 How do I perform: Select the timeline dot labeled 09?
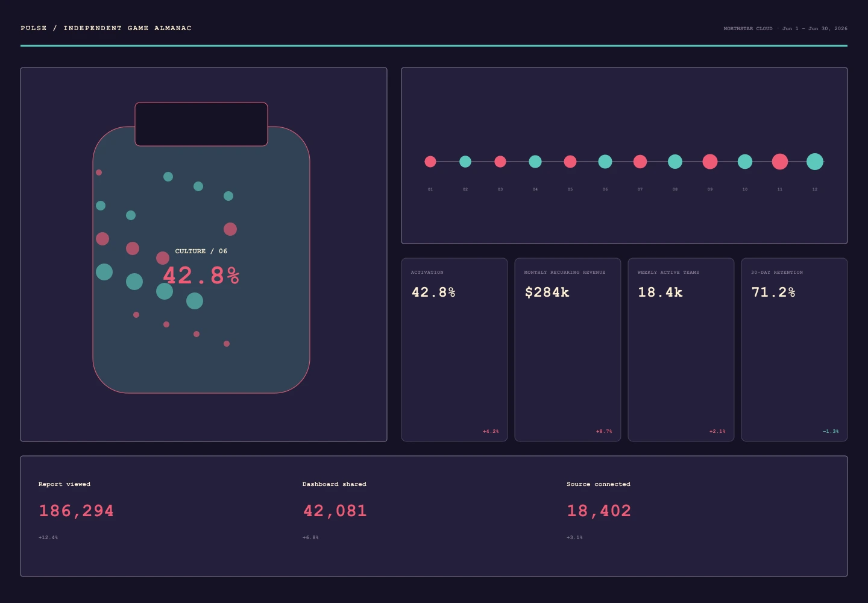point(710,162)
